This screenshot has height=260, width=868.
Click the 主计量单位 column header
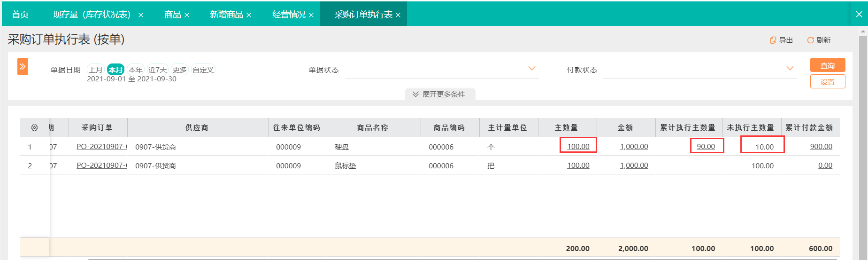[x=508, y=127]
